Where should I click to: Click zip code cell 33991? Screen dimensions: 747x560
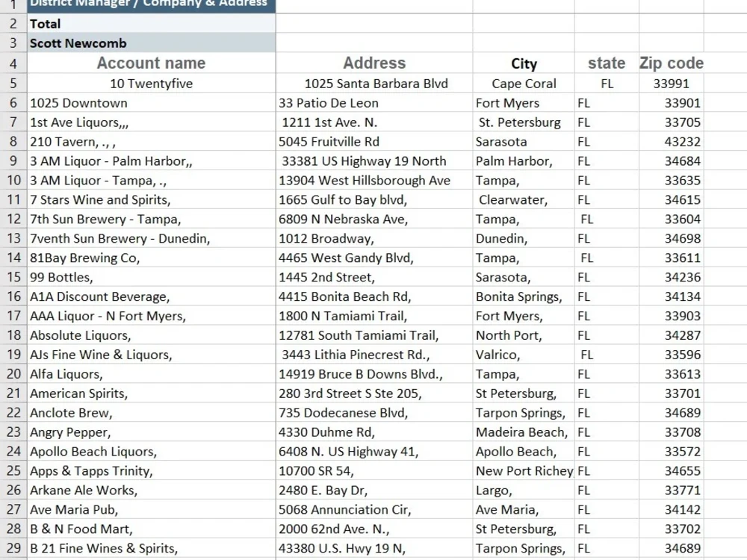pos(672,84)
